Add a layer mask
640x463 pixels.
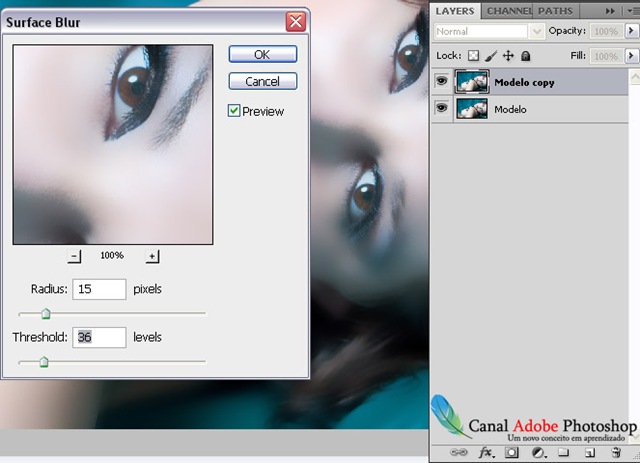(x=511, y=452)
